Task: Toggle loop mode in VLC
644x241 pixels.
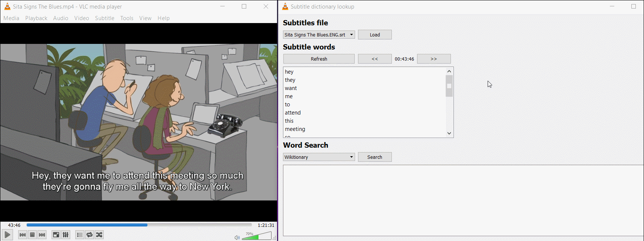Action: point(90,235)
